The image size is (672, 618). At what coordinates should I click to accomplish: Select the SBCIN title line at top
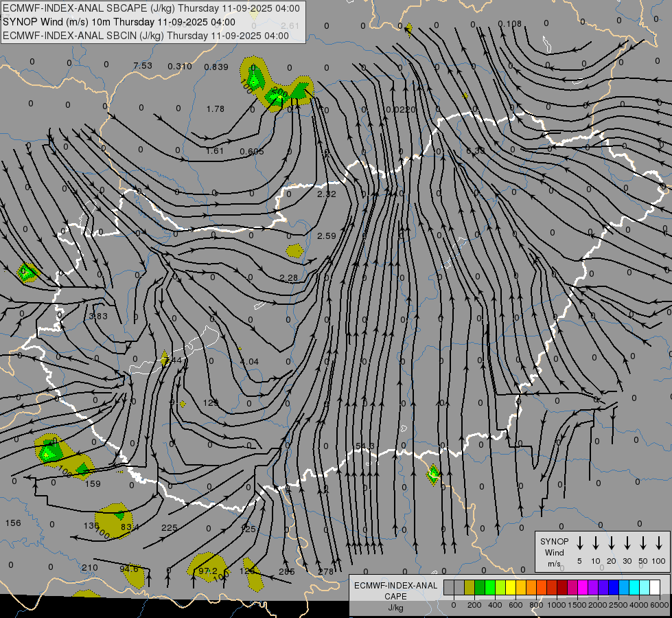click(x=146, y=36)
